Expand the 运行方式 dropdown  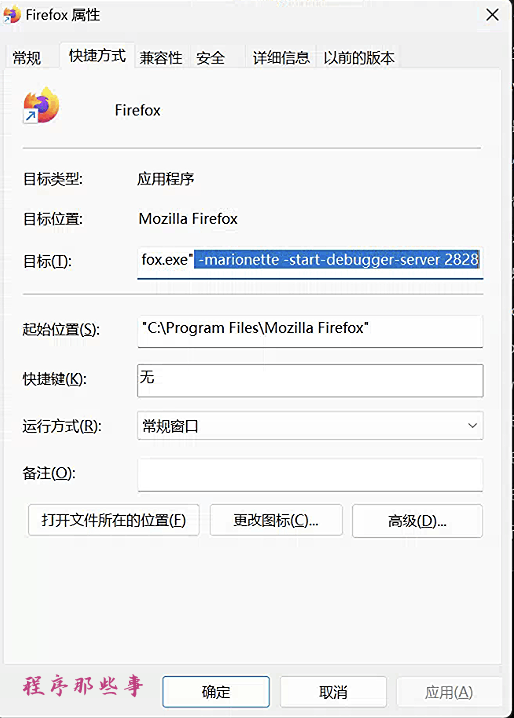click(310, 425)
